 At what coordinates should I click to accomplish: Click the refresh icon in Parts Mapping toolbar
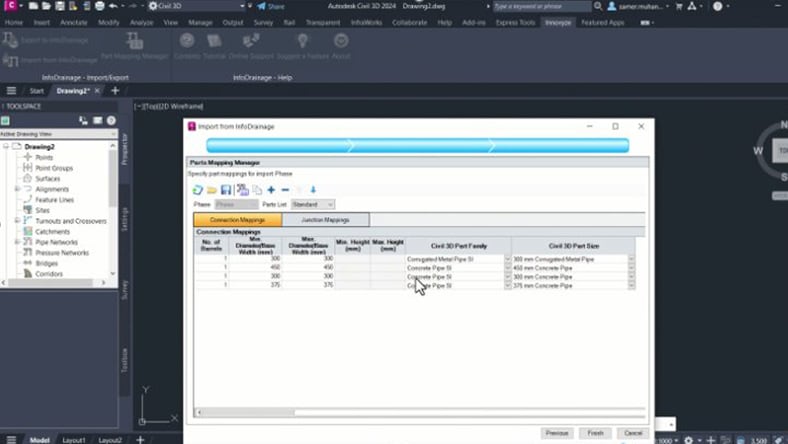[198, 190]
